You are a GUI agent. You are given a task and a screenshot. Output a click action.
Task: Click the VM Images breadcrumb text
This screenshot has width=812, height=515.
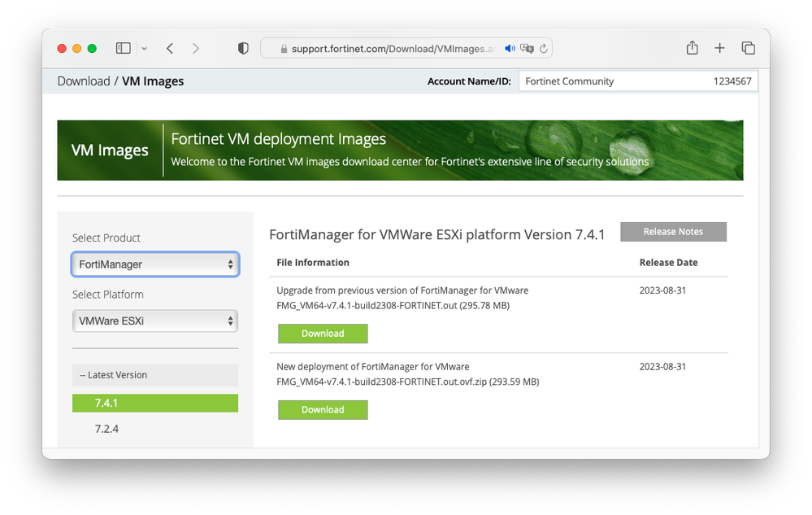(x=153, y=81)
